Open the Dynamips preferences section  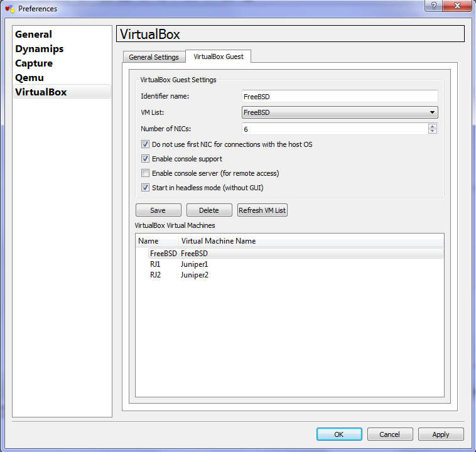coord(62,48)
